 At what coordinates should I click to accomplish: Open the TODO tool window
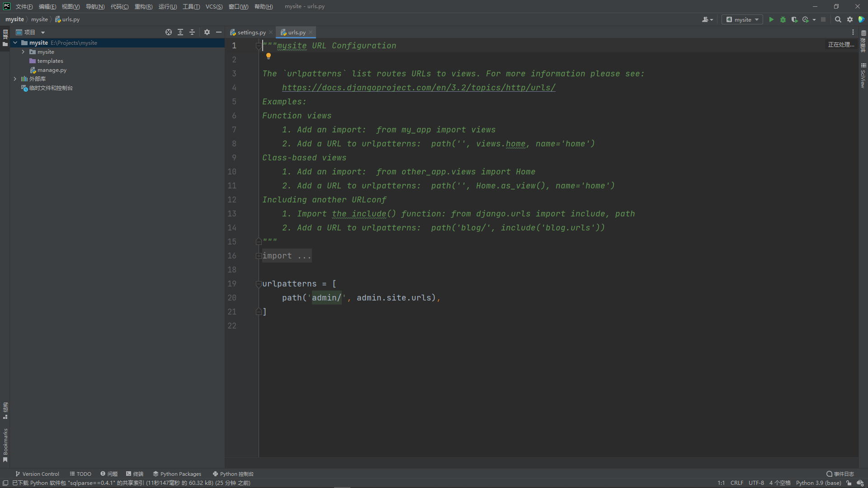[80, 474]
